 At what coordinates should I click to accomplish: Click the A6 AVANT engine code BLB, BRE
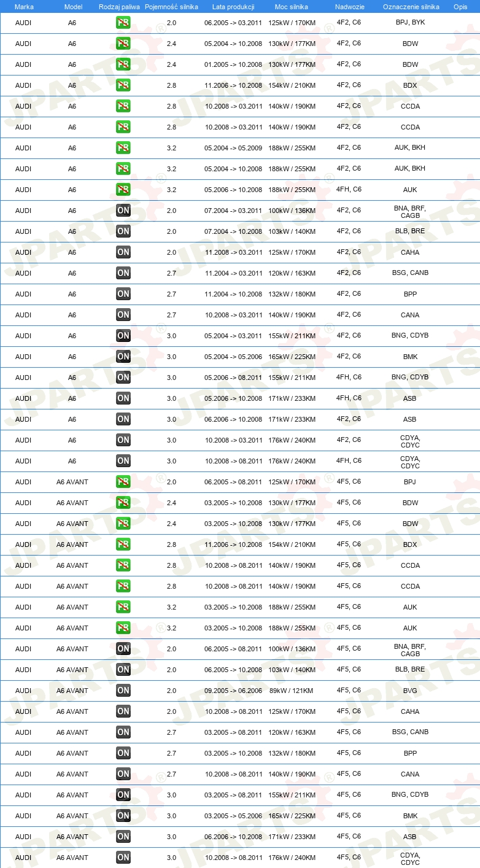pos(410,670)
